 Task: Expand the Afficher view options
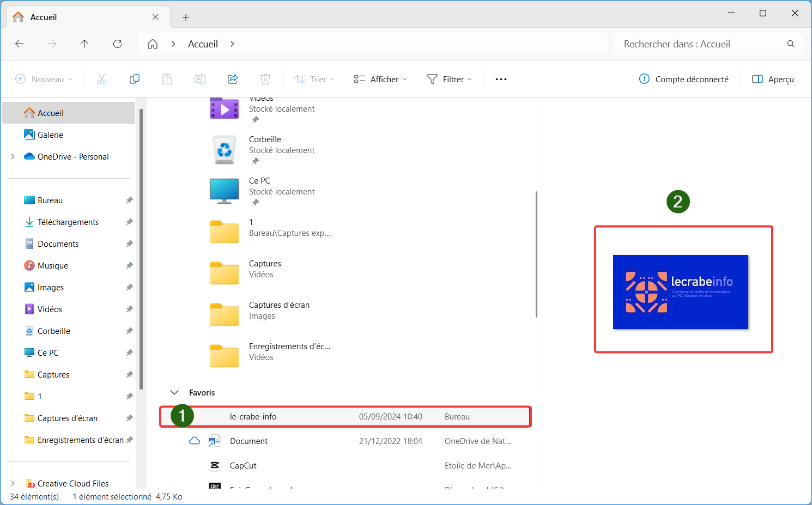pyautogui.click(x=380, y=80)
